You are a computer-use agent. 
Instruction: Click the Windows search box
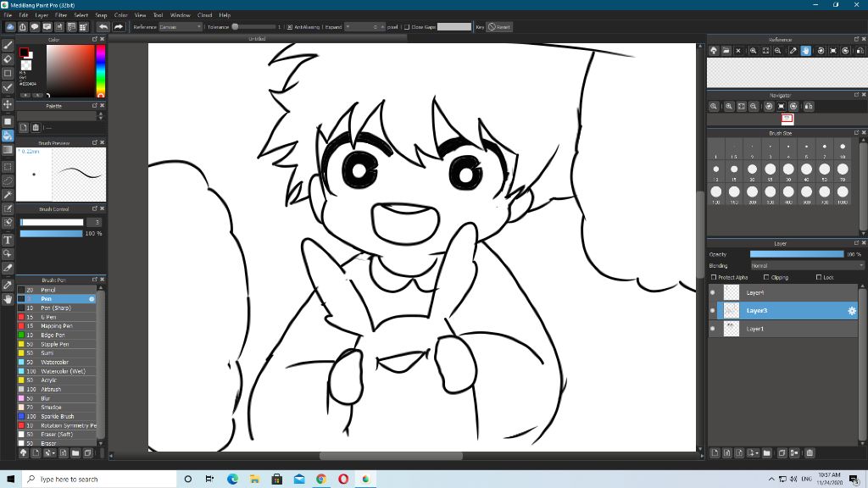[100, 479]
